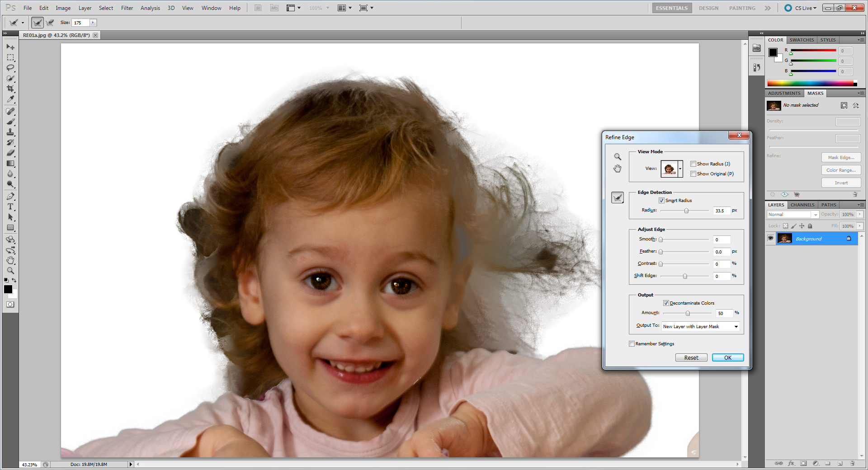868x470 pixels.
Task: Open layer Opacity dropdown arrow
Action: (x=860, y=215)
